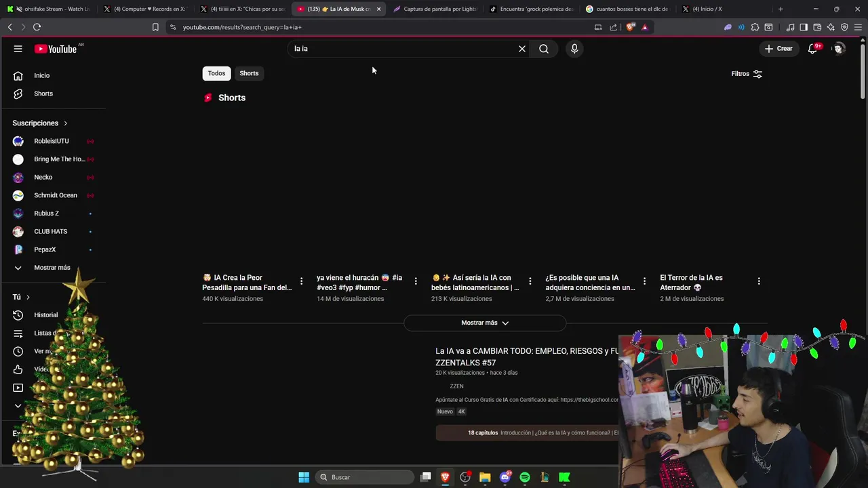
Task: Select the Todos filter chip
Action: click(x=216, y=73)
